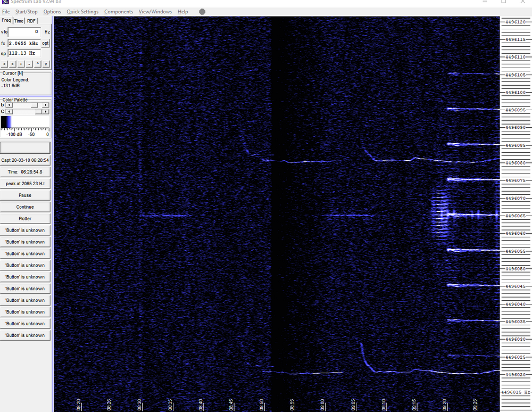Click the '-' zoom out button
The width and height of the screenshot is (532, 412).
(x=29, y=64)
